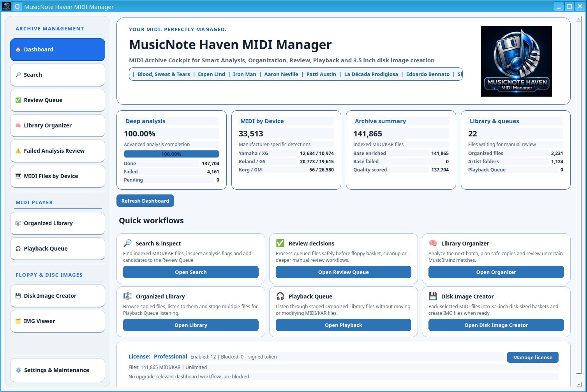Click the 141,865 indexed files total
The width and height of the screenshot is (587, 392).
368,134
